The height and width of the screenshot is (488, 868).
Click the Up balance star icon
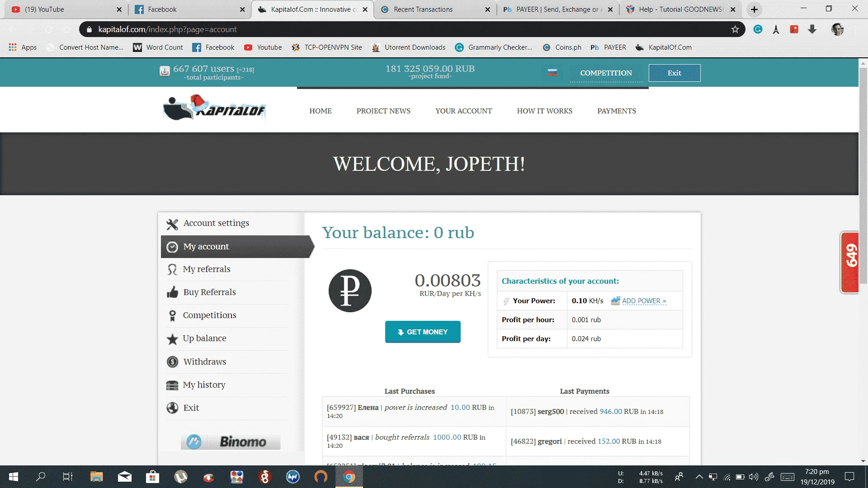pyautogui.click(x=172, y=339)
